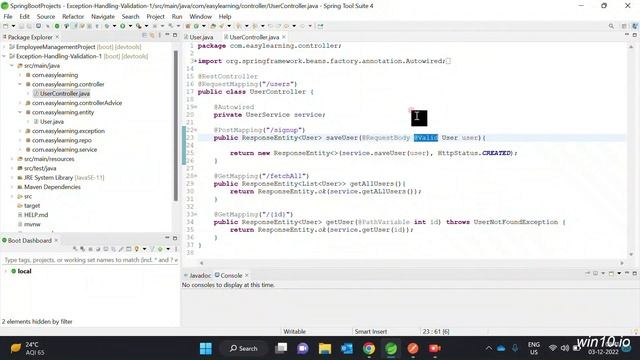Toggle code folding at line 19
640x360 pixels.
click(x=196, y=107)
